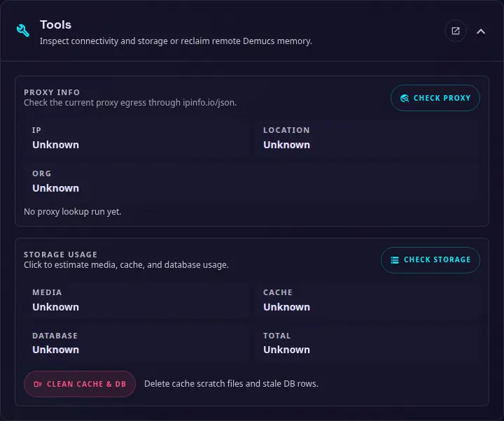Select the IP Unknown value
This screenshot has height=421, width=504.
click(55, 145)
